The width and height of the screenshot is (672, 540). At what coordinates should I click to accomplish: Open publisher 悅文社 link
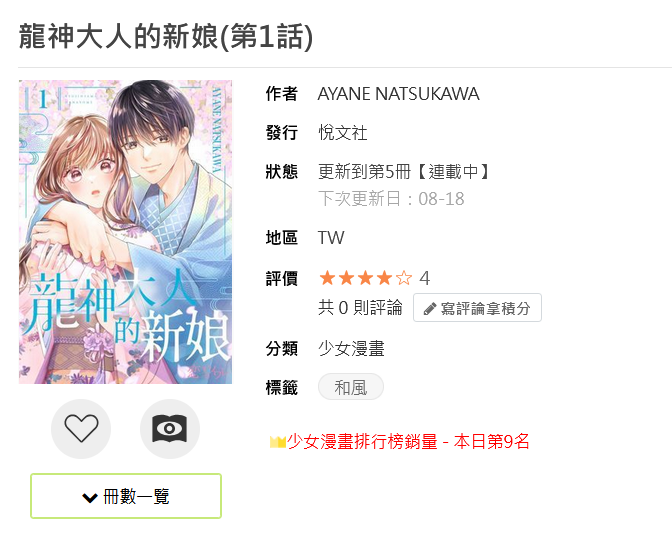click(342, 133)
